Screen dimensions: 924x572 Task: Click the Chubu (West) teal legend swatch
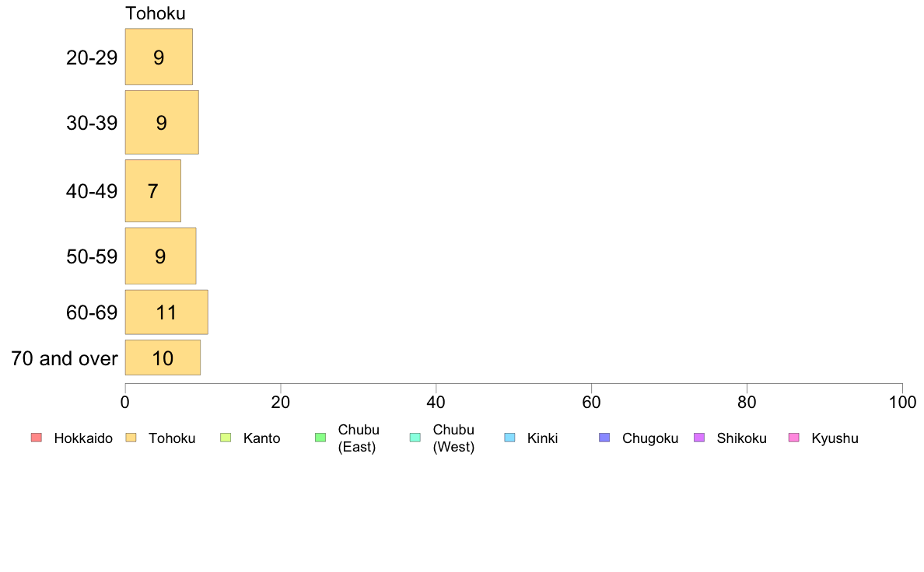click(415, 438)
